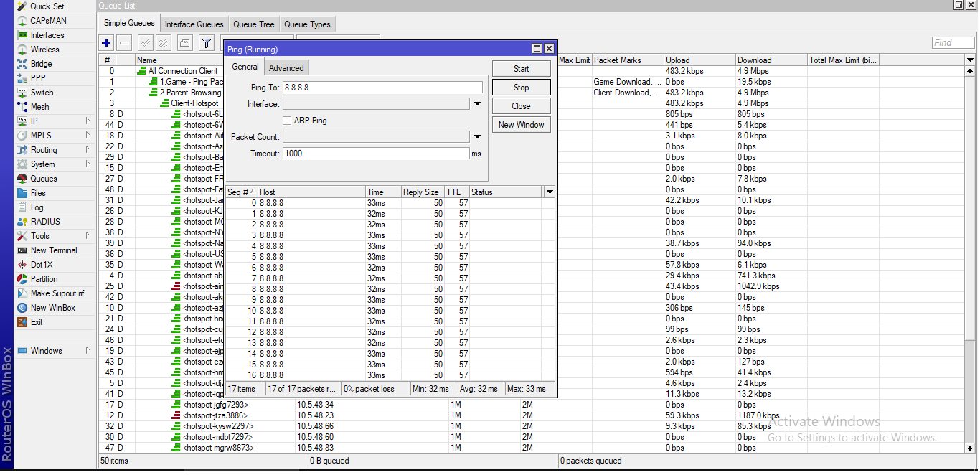
Task: Switch to Interface Queues tab
Action: pos(194,24)
